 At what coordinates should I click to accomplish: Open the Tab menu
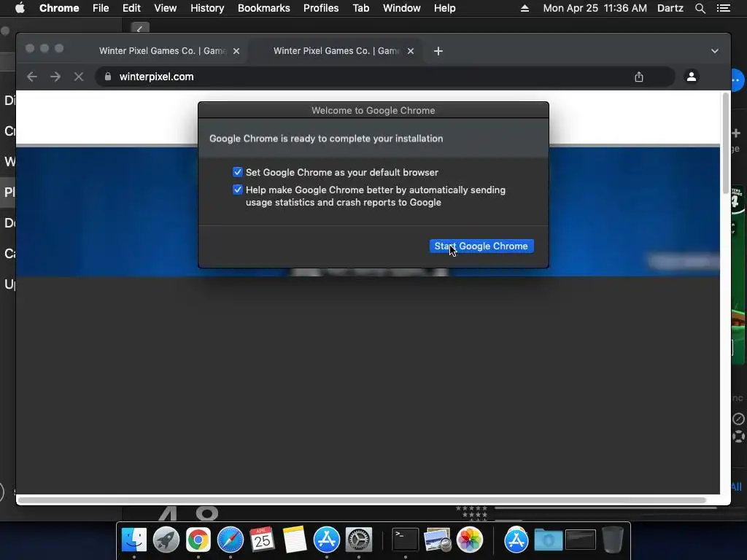click(x=361, y=8)
